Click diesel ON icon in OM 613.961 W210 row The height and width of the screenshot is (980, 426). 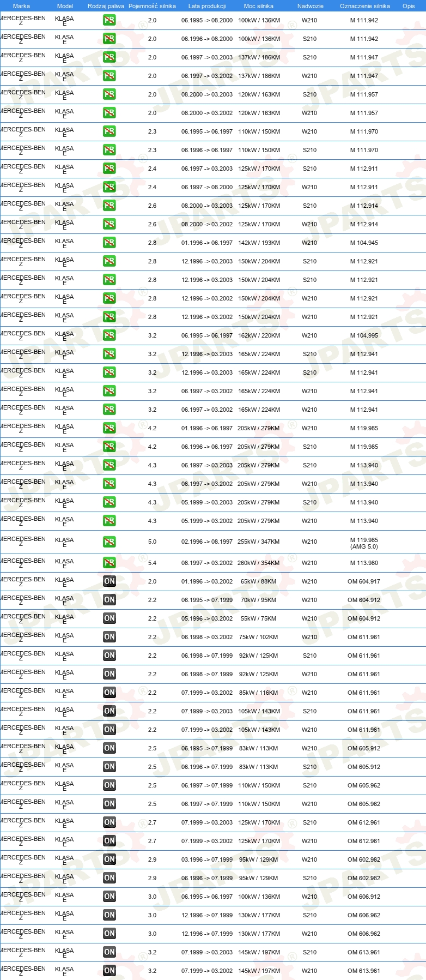tap(109, 971)
